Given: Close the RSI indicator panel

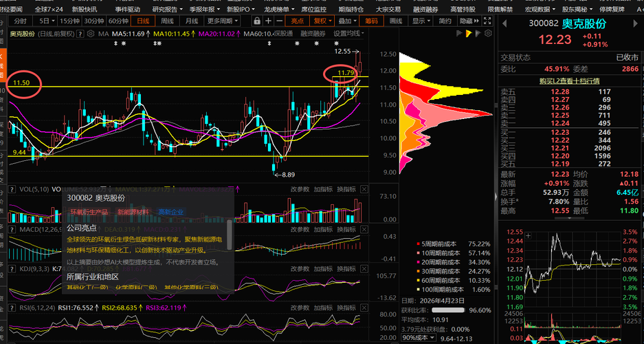Looking at the screenshot, I should (364, 308).
